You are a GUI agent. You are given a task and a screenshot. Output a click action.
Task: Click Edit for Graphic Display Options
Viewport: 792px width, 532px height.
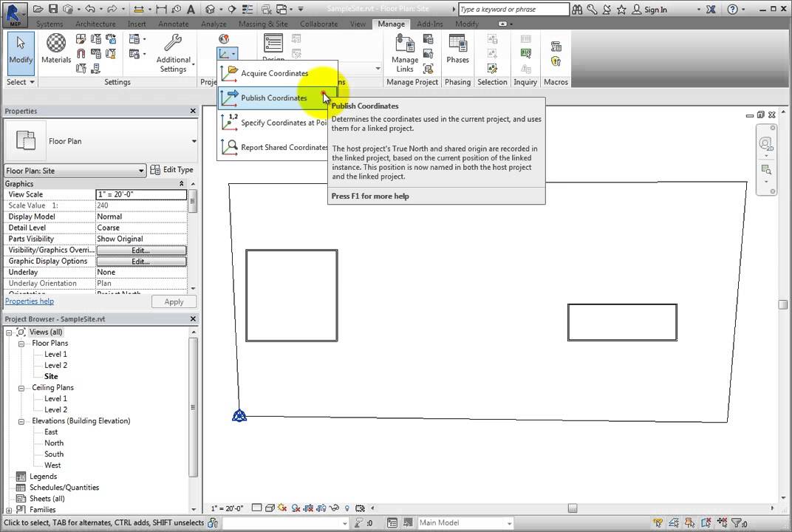click(141, 262)
